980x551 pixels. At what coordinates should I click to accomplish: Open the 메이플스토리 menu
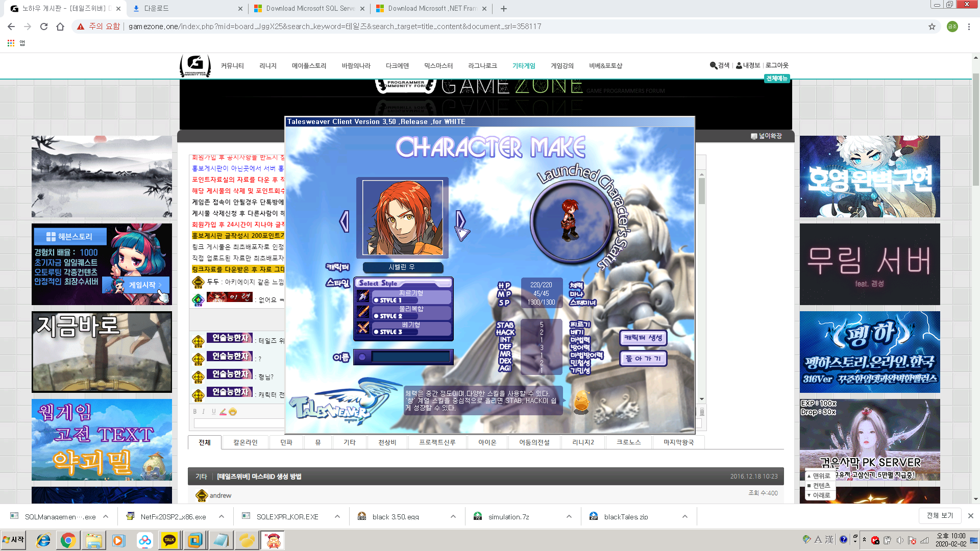[309, 66]
